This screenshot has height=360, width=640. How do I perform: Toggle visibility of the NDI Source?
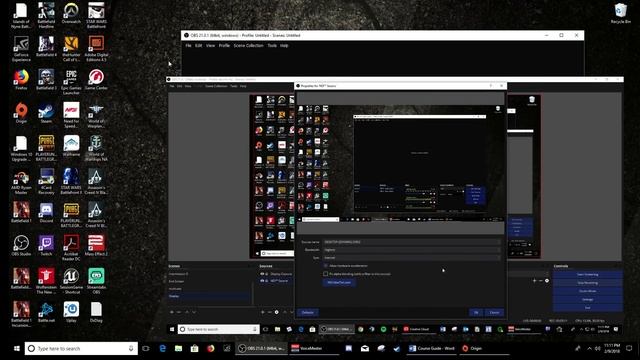point(262,281)
